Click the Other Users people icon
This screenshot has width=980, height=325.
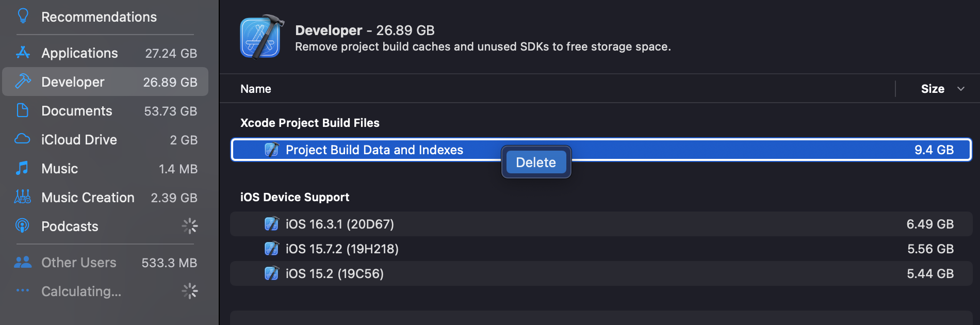click(x=23, y=262)
